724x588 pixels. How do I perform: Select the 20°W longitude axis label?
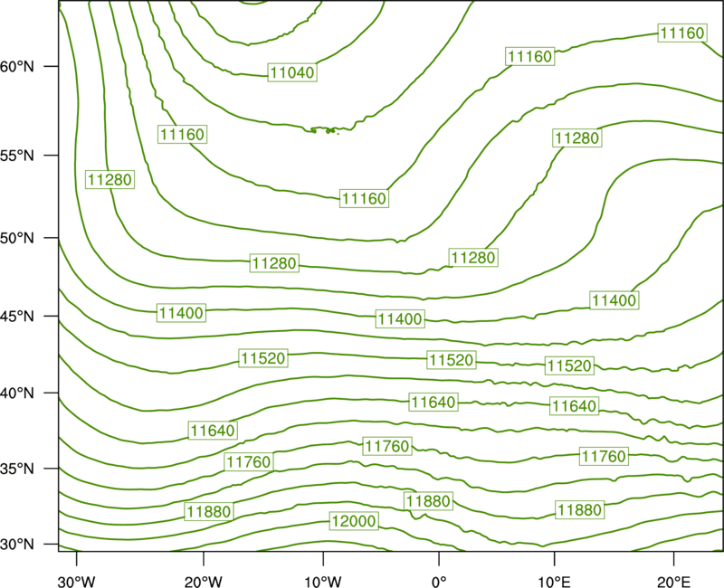(x=203, y=582)
